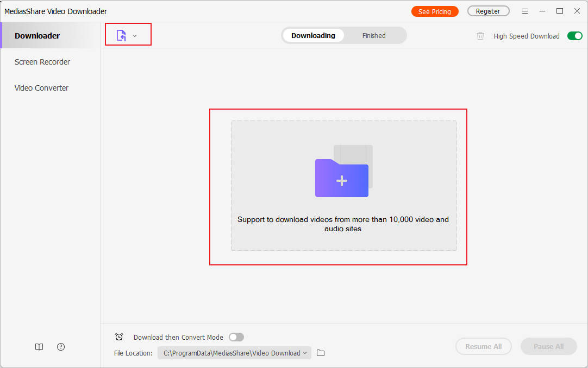
Task: Click the See Pricing button
Action: click(435, 11)
